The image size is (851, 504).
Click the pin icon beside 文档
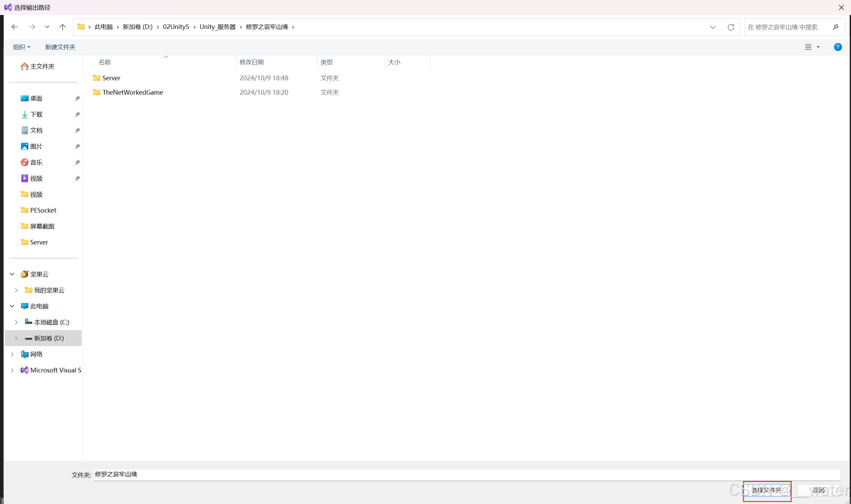coord(77,130)
